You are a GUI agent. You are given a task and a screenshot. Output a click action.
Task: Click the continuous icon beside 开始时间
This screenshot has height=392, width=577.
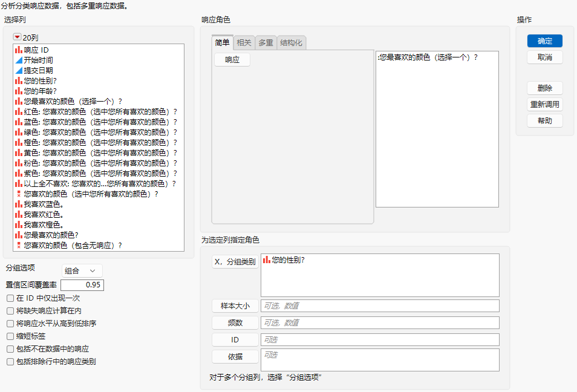[x=18, y=60]
